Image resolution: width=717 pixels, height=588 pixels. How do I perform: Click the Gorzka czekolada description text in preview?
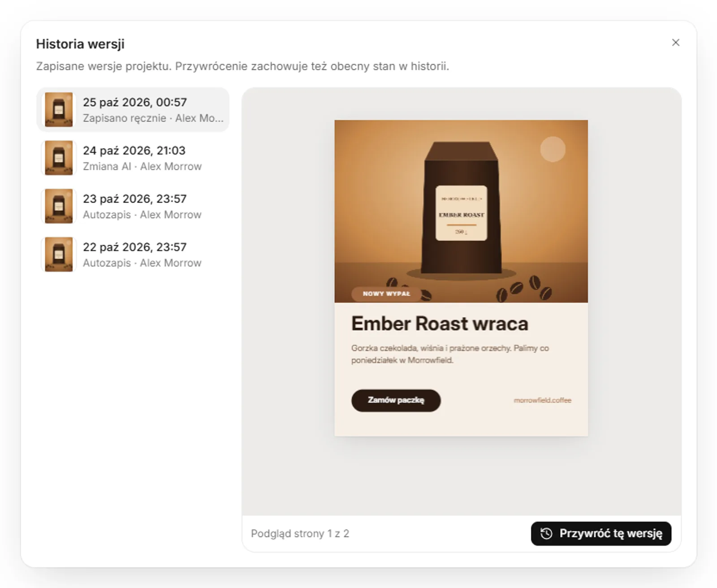pyautogui.click(x=450, y=354)
